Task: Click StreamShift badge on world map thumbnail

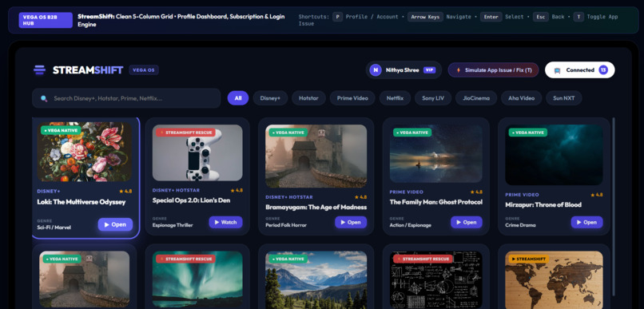Action: [x=529, y=259]
